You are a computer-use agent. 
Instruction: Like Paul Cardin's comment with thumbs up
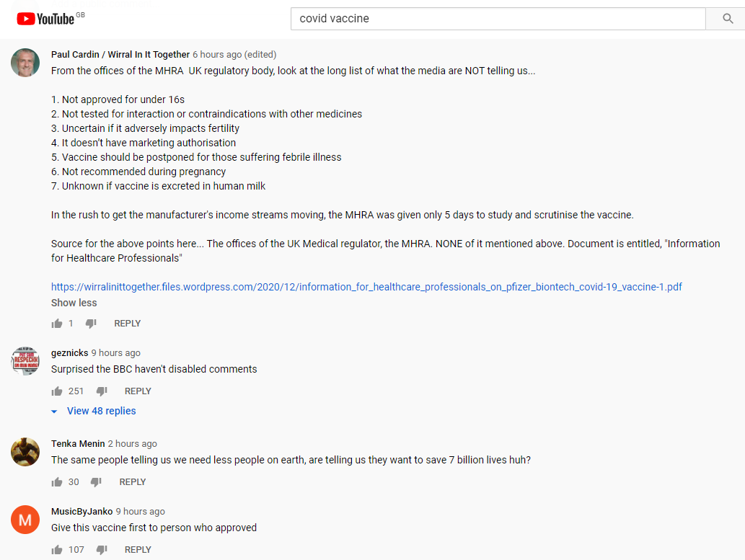(x=57, y=324)
